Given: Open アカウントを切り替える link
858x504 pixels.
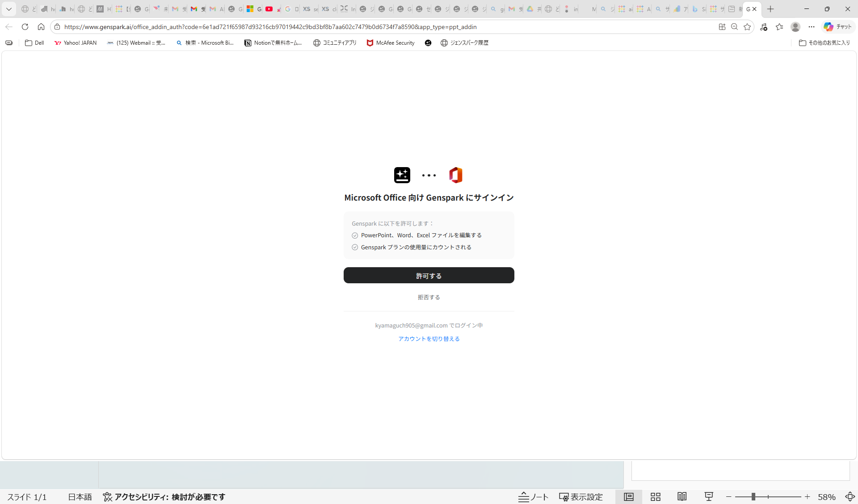Looking at the screenshot, I should (429, 339).
